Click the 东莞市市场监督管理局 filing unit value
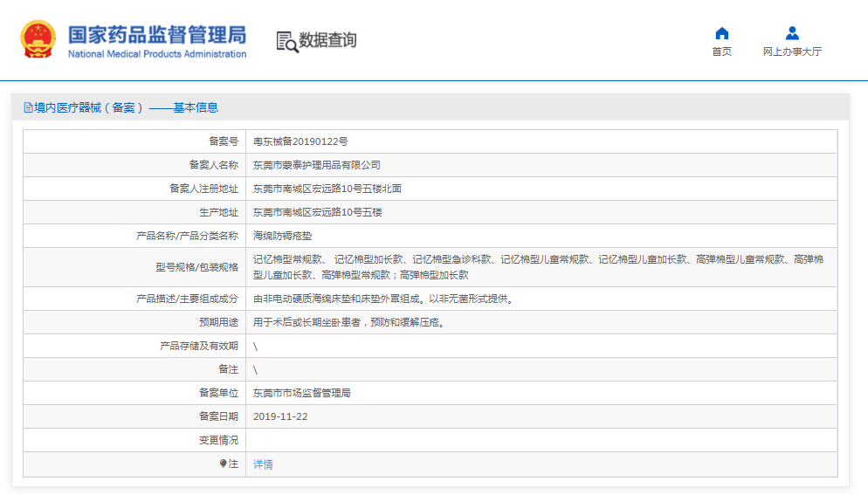This screenshot has width=868, height=495. (x=301, y=394)
